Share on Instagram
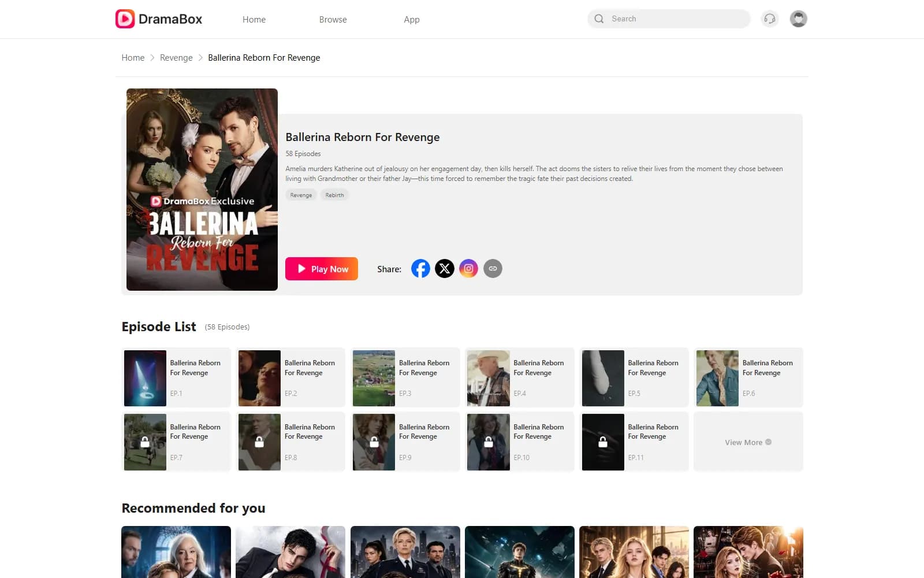This screenshot has height=578, width=924. [x=468, y=269]
